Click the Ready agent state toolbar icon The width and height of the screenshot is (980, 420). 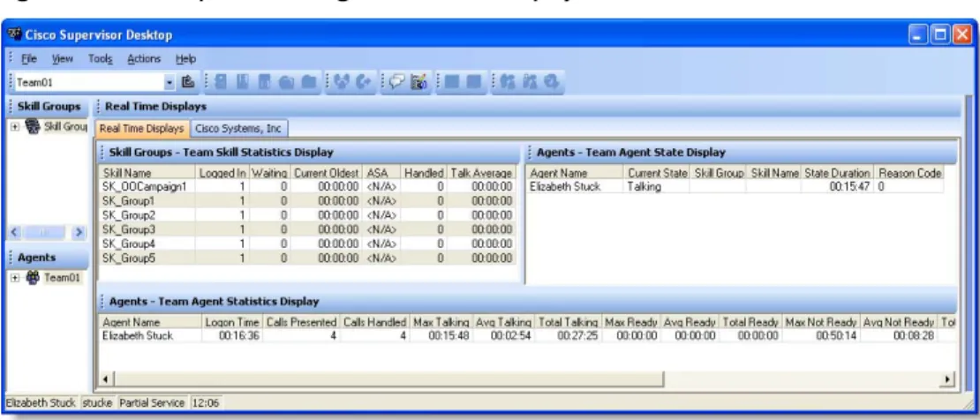tap(244, 82)
